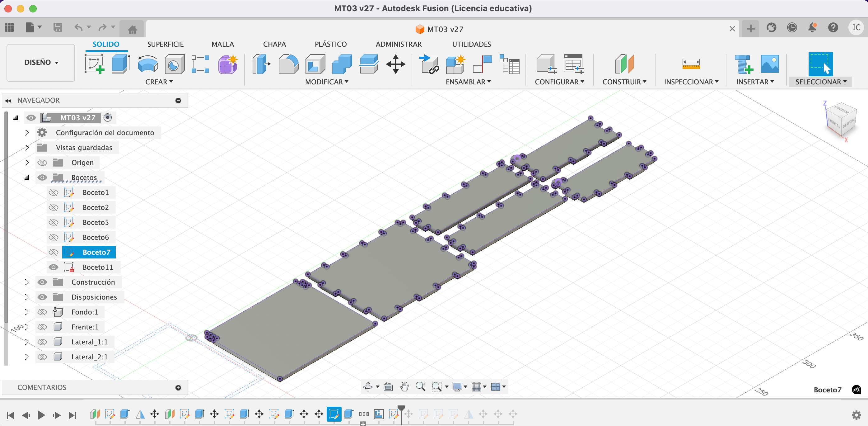
Task: Select the Extrude tool icon
Action: pyautogui.click(x=121, y=64)
